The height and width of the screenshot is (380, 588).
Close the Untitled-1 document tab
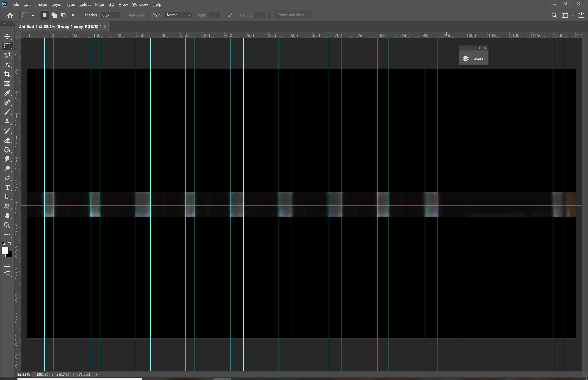point(105,26)
